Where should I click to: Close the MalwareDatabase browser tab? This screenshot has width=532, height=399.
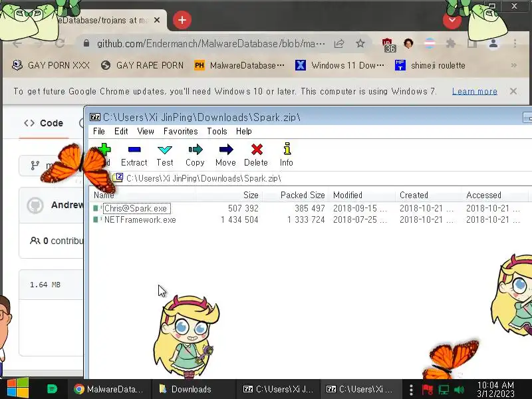[157, 20]
